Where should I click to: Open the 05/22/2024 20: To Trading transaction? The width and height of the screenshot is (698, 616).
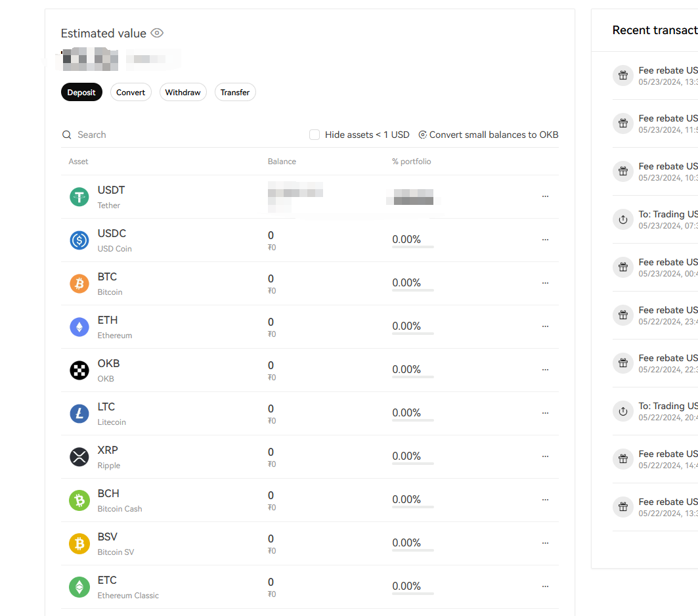[x=655, y=411]
